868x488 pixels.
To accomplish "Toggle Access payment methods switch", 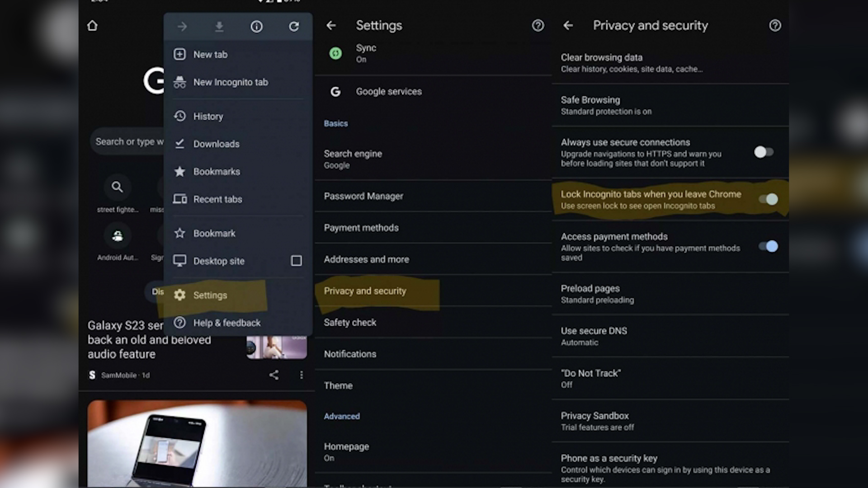I will coord(769,246).
